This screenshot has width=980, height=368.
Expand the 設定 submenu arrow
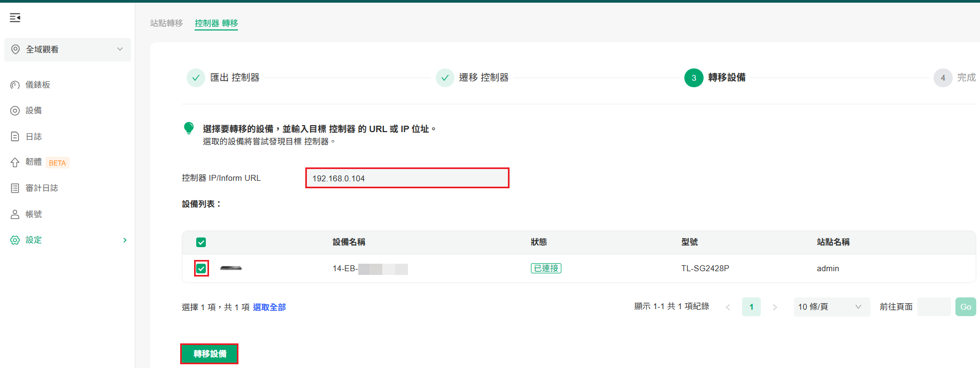pyautogui.click(x=125, y=240)
